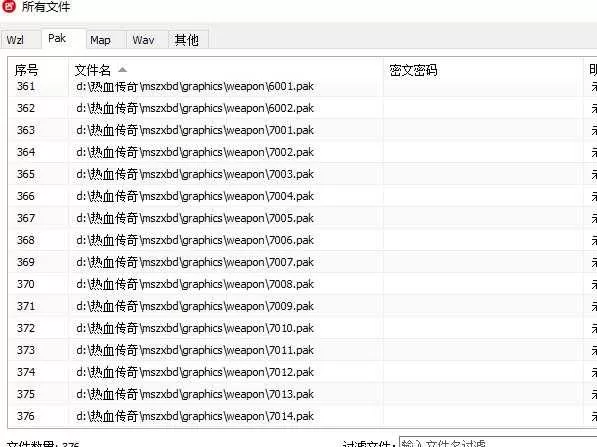Sort by the 文件名 column header
The image size is (597, 447).
coord(225,70)
